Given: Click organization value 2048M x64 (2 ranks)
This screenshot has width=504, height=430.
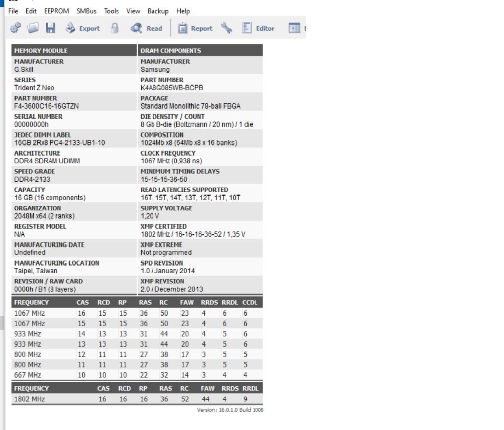Looking at the screenshot, I should pyautogui.click(x=44, y=216).
